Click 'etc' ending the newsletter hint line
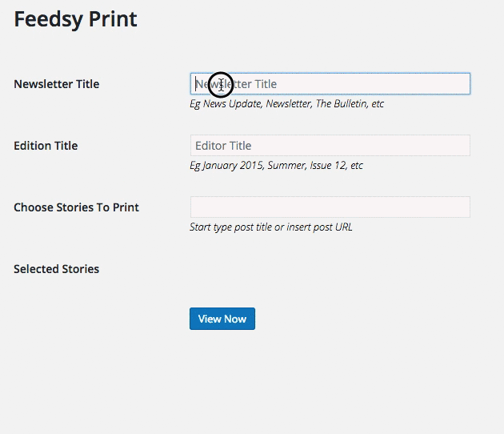Image resolution: width=504 pixels, height=434 pixels. point(378,103)
